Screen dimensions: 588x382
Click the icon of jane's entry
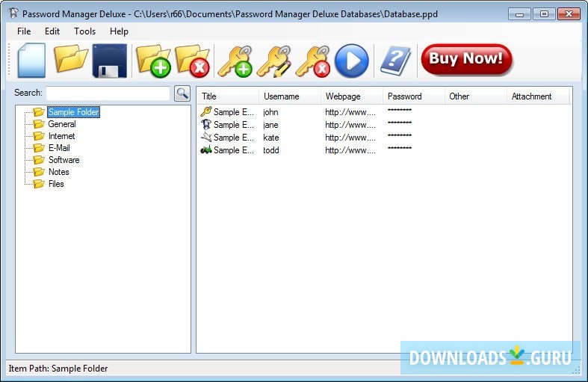(x=206, y=124)
